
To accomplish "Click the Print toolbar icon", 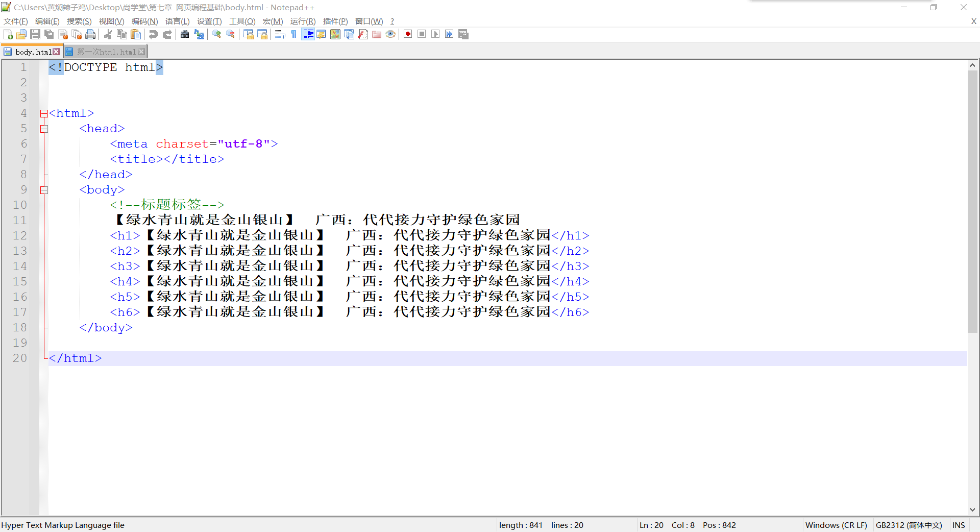I will pos(90,34).
